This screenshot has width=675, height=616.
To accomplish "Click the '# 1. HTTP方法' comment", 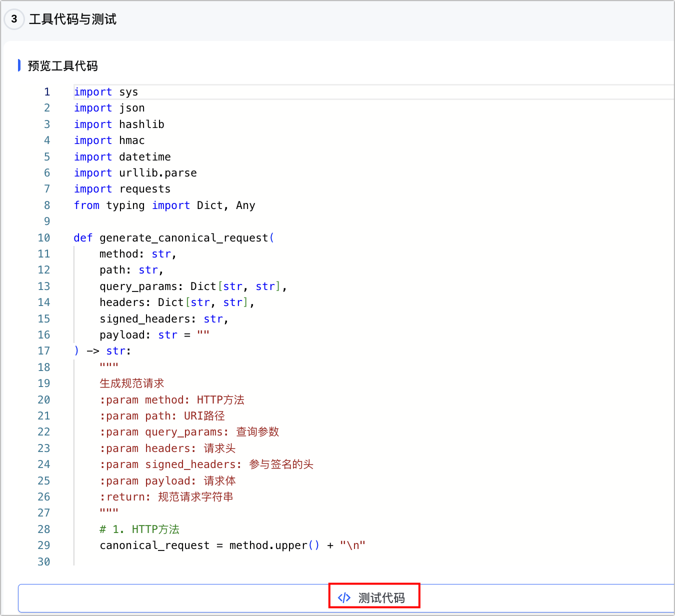I will click(x=139, y=529).
